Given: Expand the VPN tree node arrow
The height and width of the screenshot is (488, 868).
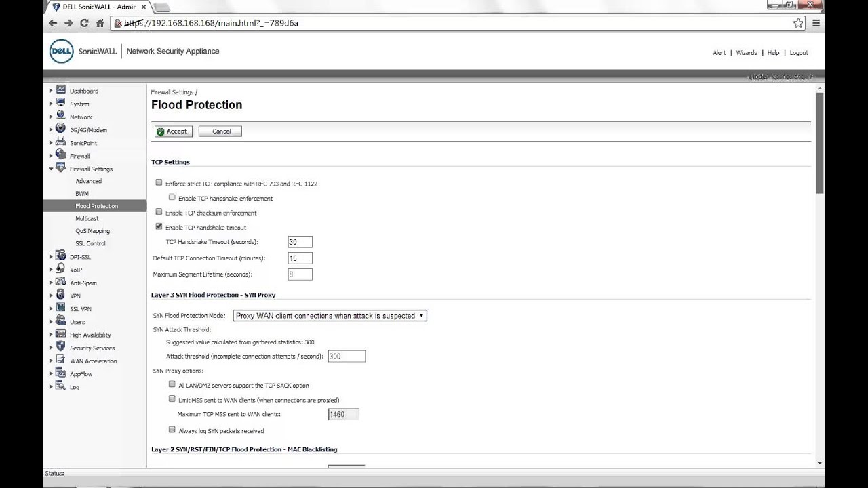Looking at the screenshot, I should pyautogui.click(x=51, y=296).
